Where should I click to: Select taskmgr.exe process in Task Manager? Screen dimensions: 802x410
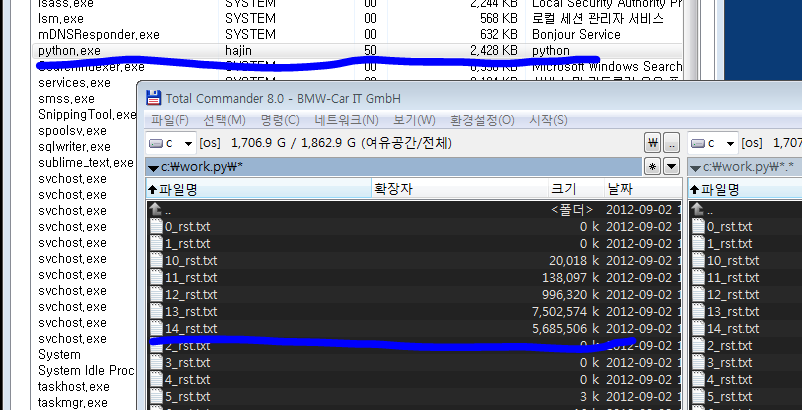coord(73,402)
